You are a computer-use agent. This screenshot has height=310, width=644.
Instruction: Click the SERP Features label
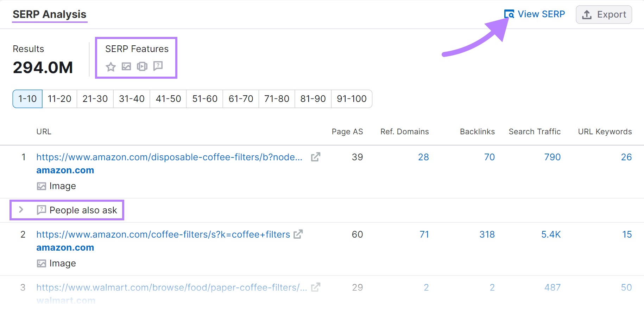point(137,49)
